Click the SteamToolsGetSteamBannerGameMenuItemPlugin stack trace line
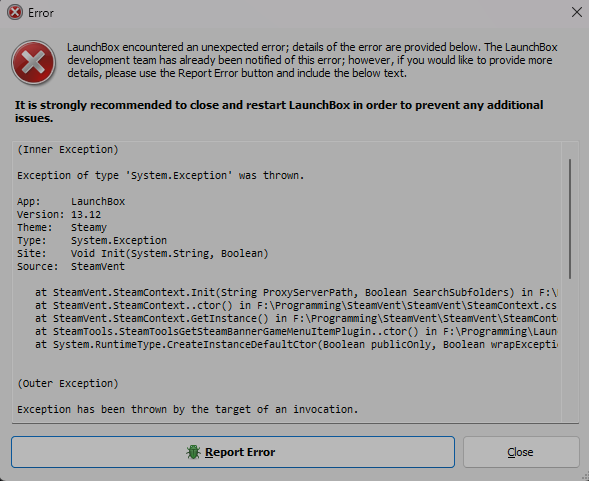589x481 pixels. click(x=296, y=331)
